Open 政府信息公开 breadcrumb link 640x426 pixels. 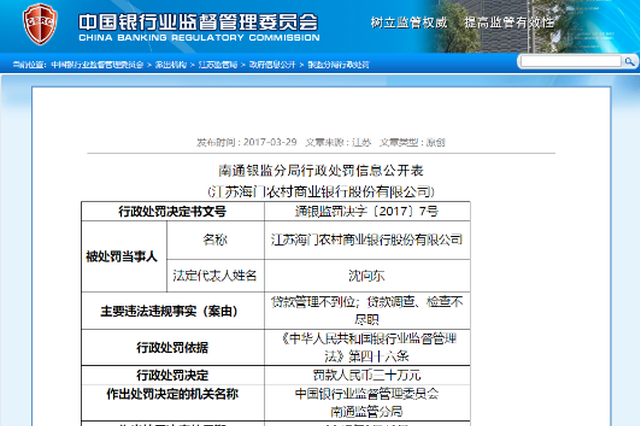272,64
